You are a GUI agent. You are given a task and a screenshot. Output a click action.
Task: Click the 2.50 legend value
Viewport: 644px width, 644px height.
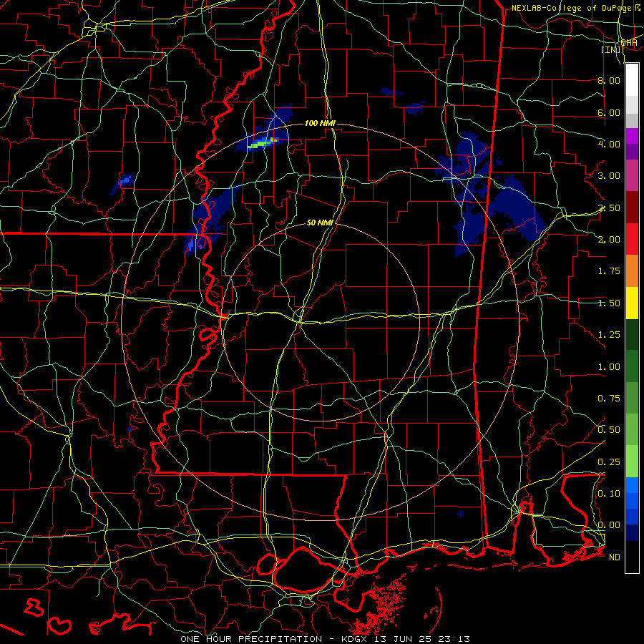(609, 208)
